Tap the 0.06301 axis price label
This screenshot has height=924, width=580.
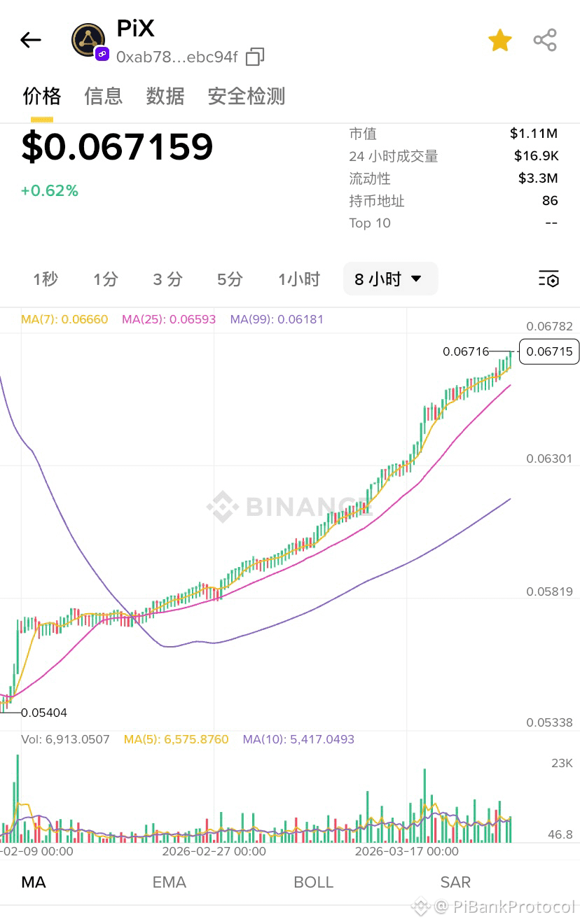click(549, 459)
